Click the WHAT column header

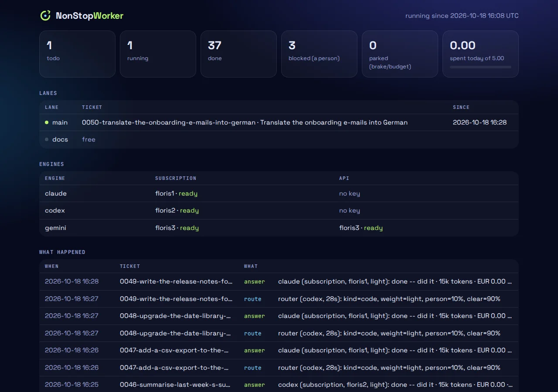251,266
